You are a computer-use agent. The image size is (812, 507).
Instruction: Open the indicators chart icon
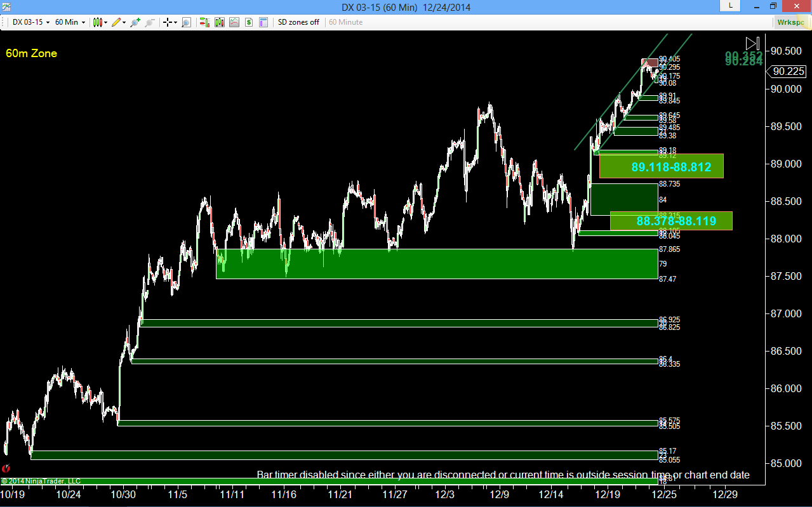tap(234, 22)
